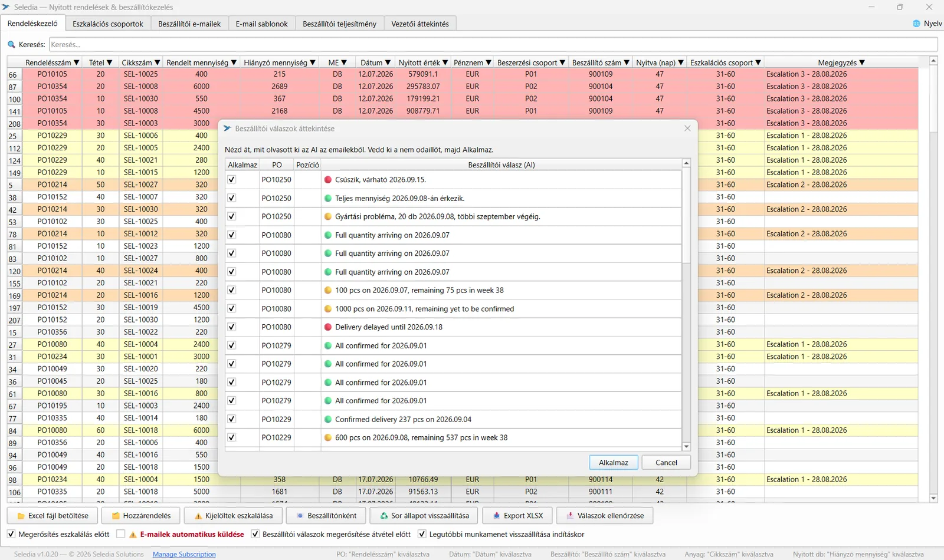This screenshot has height=560, width=944.
Task: Switch to the Eszkalációs csoportok tab
Action: point(108,24)
